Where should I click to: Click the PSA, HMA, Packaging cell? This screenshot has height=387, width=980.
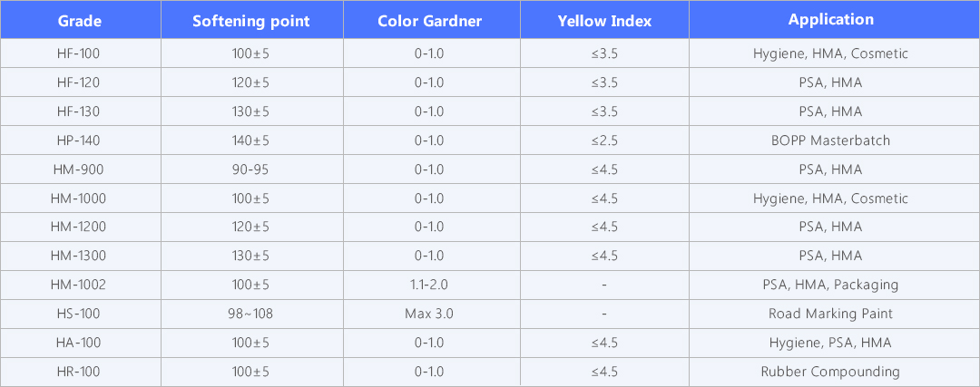tap(830, 285)
